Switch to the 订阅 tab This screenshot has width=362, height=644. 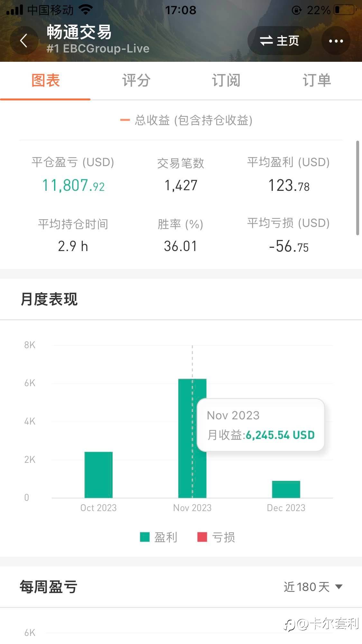click(226, 80)
